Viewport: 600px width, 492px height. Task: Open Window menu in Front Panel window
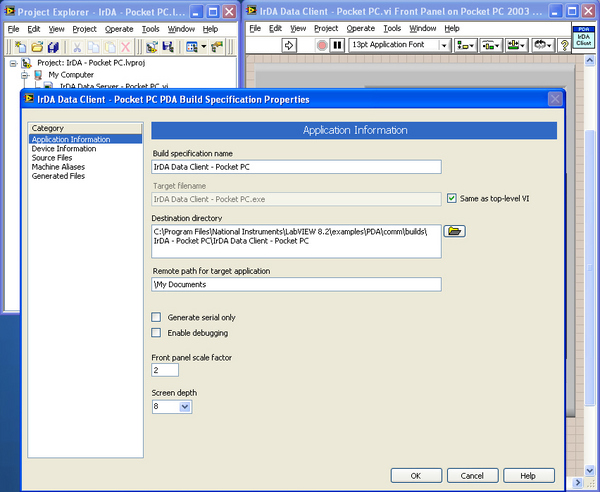pyautogui.click(x=422, y=28)
